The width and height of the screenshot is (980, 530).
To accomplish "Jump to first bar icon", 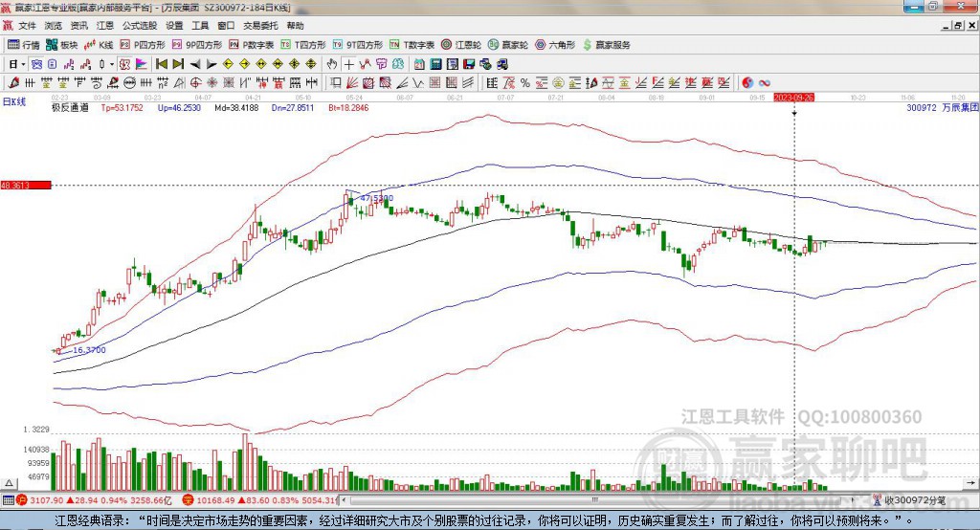I will [x=161, y=64].
